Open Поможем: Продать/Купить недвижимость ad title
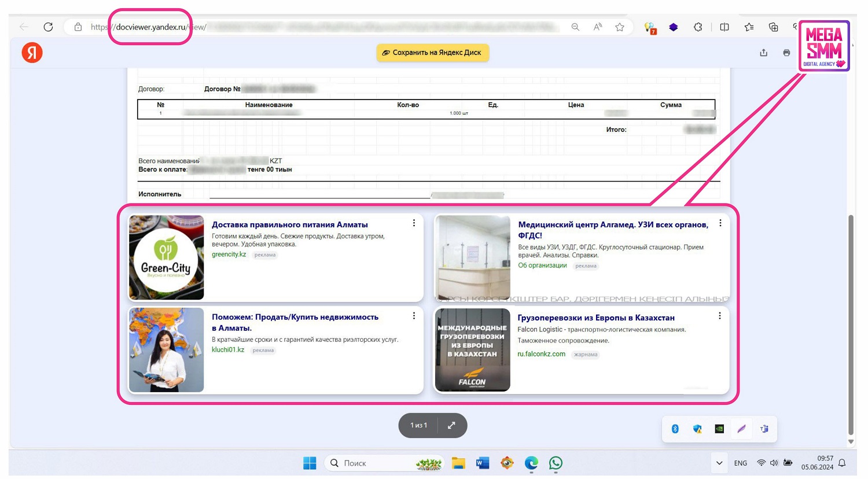This screenshot has height=479, width=868. 295,322
